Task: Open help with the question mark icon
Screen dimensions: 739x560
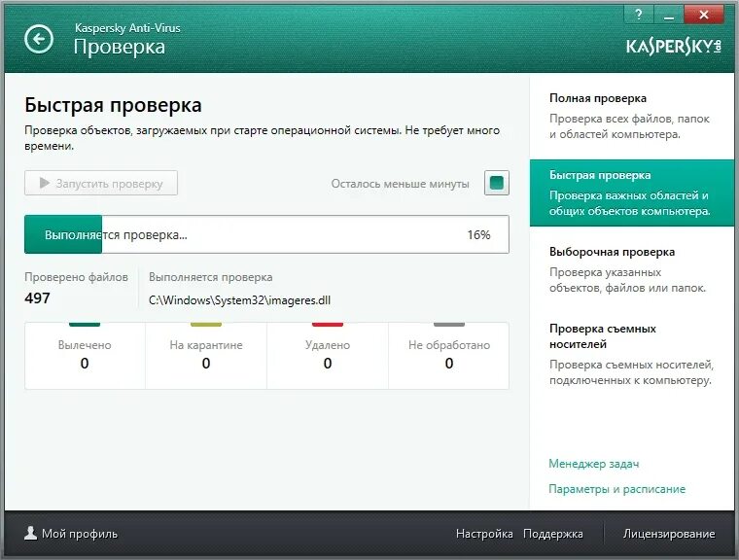Action: pos(639,15)
